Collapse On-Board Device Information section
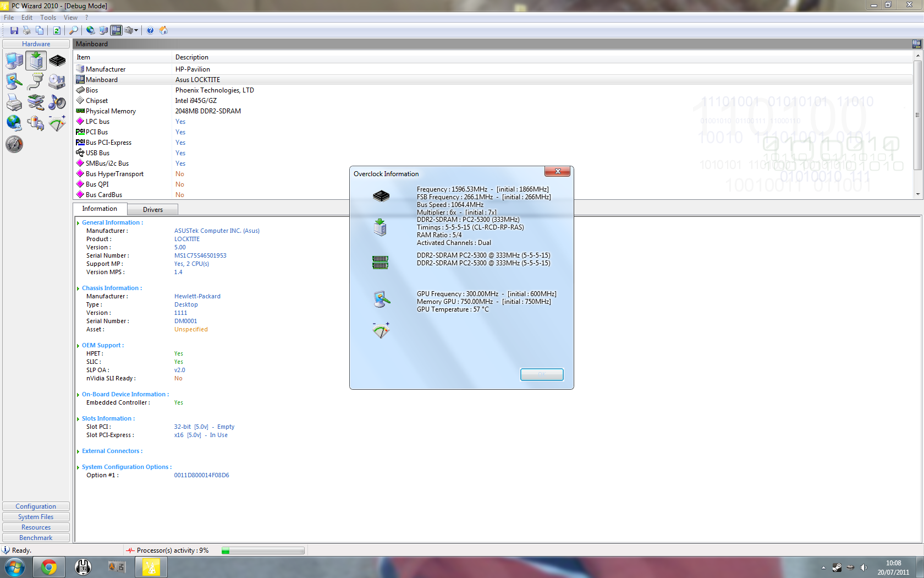Screen dimensions: 924x578 [x=78, y=395]
